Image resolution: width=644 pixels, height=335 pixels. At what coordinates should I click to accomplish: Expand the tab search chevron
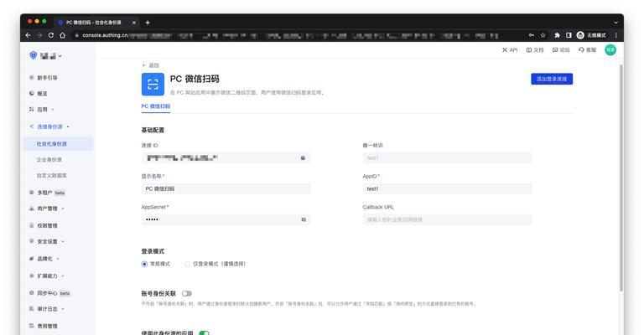pyautogui.click(x=615, y=23)
